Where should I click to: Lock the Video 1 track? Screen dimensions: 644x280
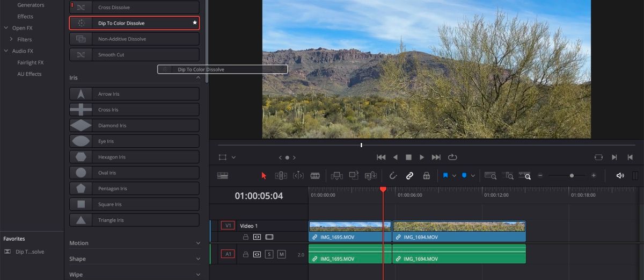coord(246,237)
